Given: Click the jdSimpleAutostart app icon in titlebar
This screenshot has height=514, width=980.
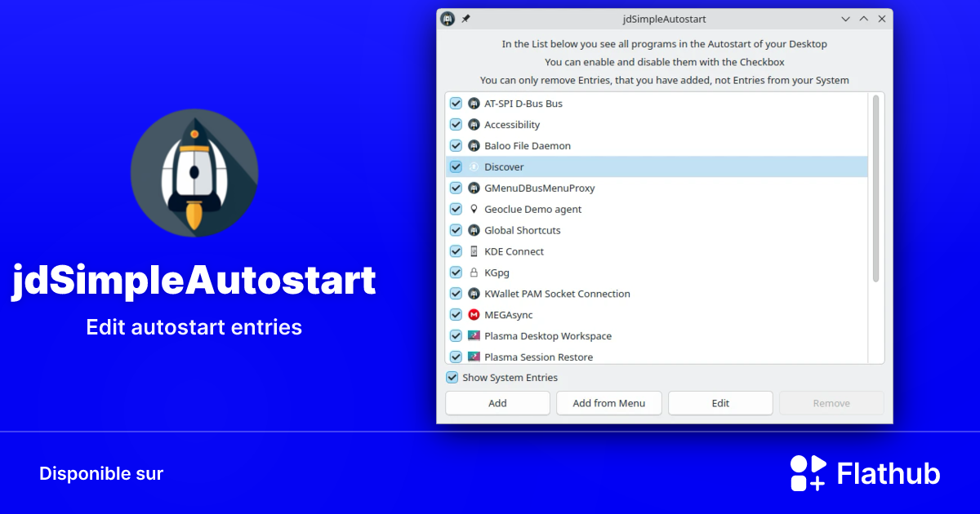Looking at the screenshot, I should point(447,18).
